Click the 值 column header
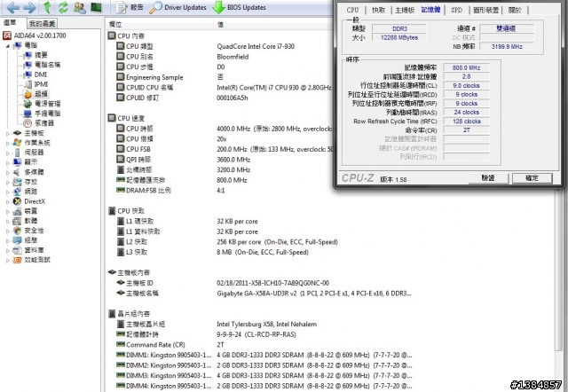 pos(272,24)
